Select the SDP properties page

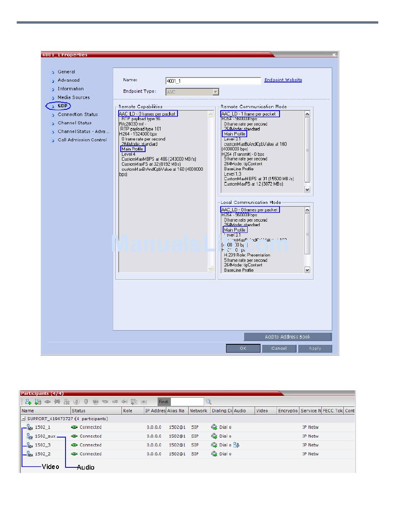pos(62,106)
